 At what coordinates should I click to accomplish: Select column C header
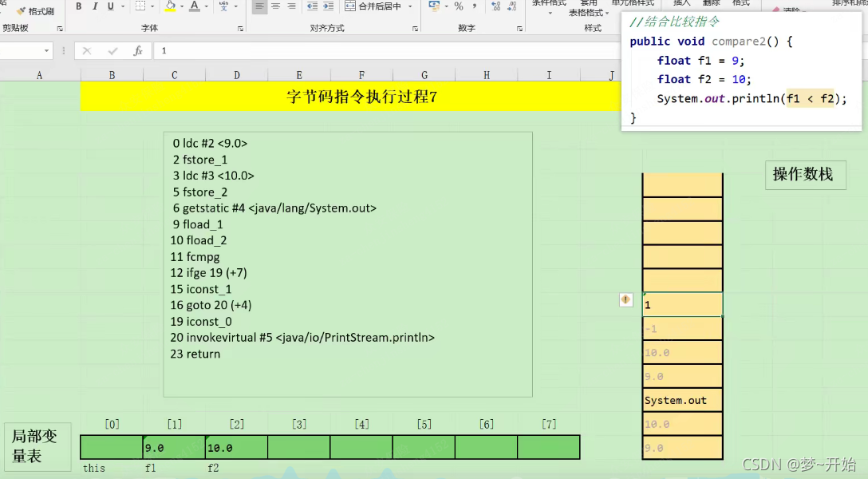tap(175, 75)
